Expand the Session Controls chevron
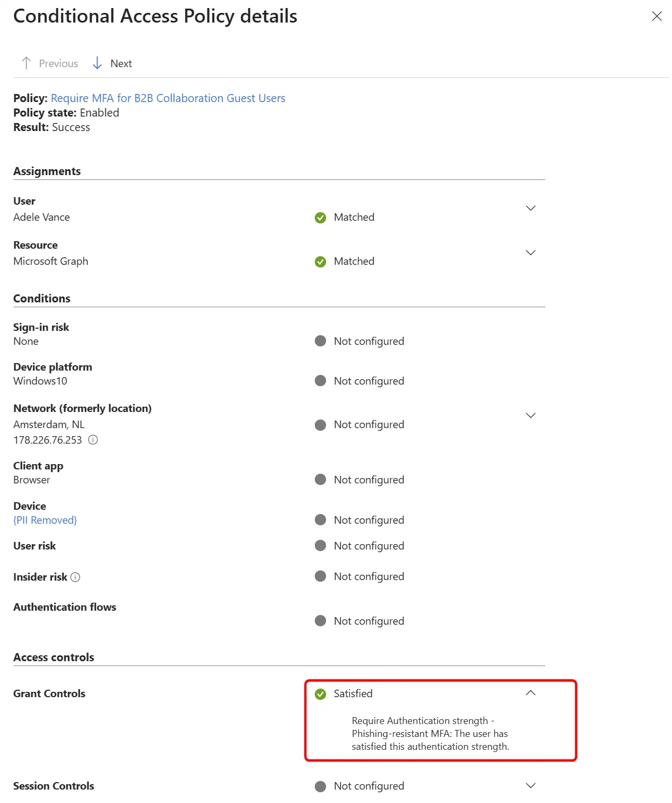The height and width of the screenshot is (803, 672). (531, 785)
